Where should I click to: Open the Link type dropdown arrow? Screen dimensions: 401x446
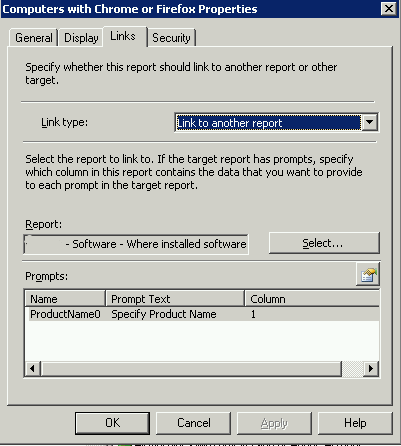coord(369,122)
